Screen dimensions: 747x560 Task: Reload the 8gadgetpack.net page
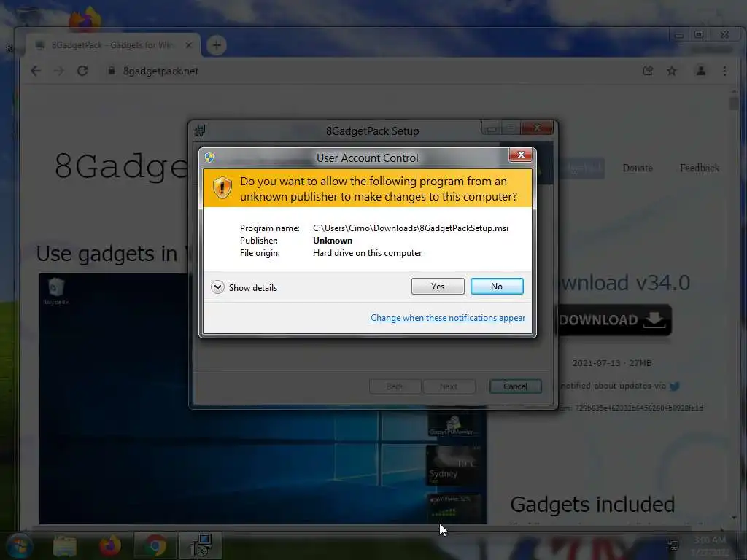point(82,71)
